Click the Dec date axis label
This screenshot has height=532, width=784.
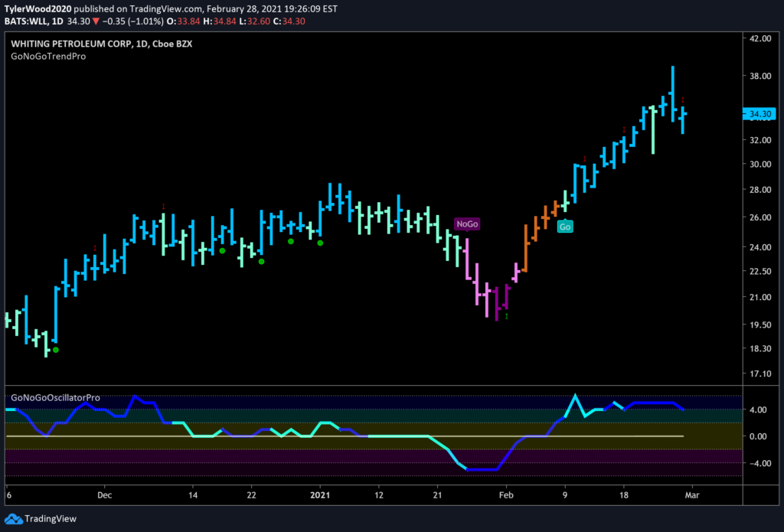(x=104, y=495)
